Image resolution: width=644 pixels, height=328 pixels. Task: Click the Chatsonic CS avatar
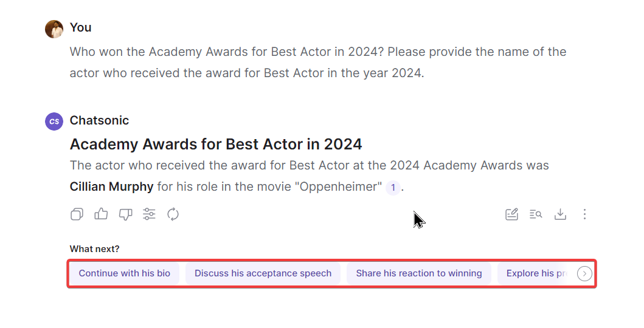54,121
